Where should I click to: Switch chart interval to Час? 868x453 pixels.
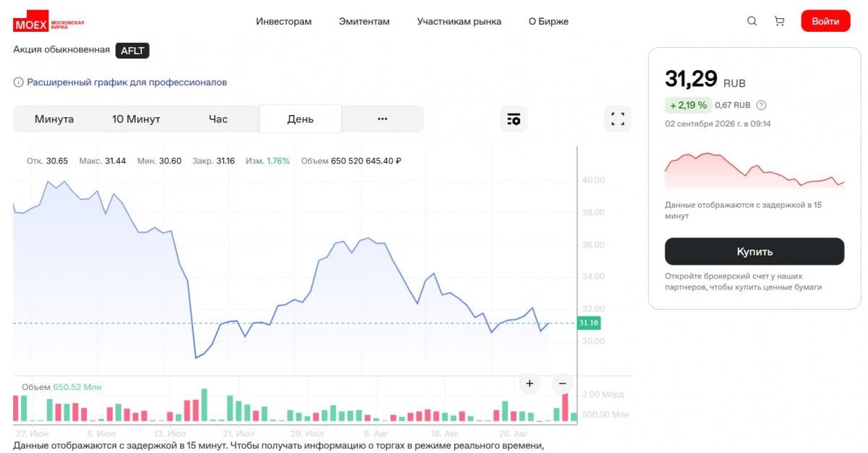(x=218, y=119)
